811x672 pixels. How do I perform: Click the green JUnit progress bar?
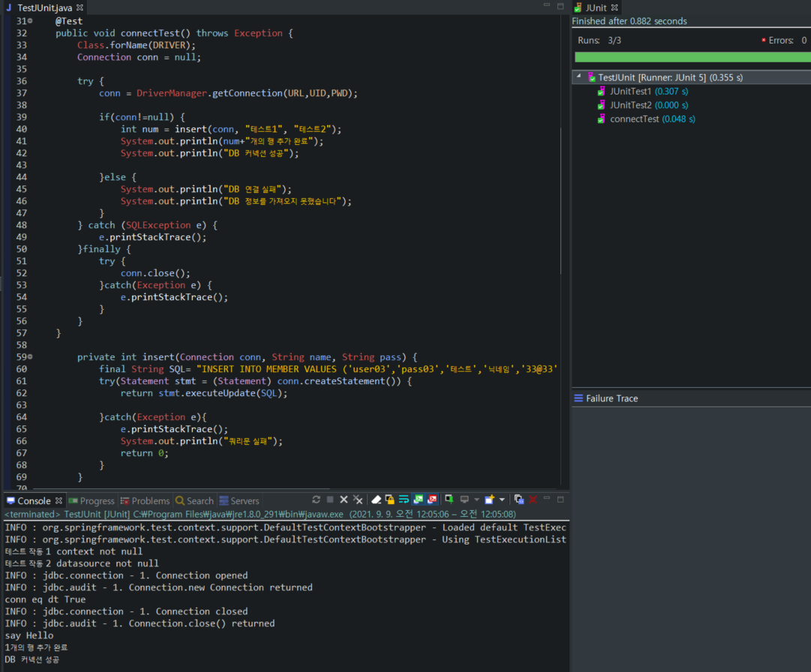coord(692,57)
